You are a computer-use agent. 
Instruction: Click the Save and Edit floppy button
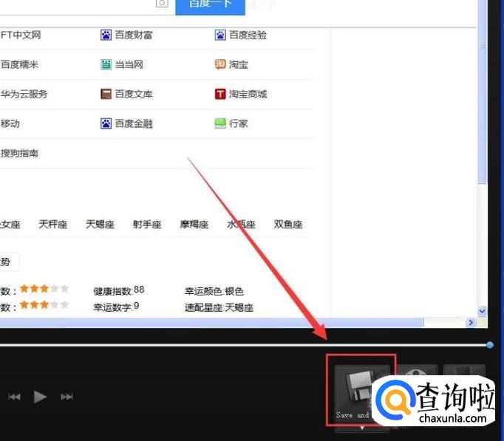361,394
